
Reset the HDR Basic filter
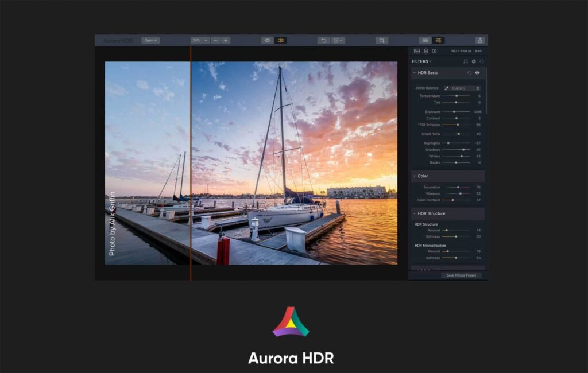point(469,73)
